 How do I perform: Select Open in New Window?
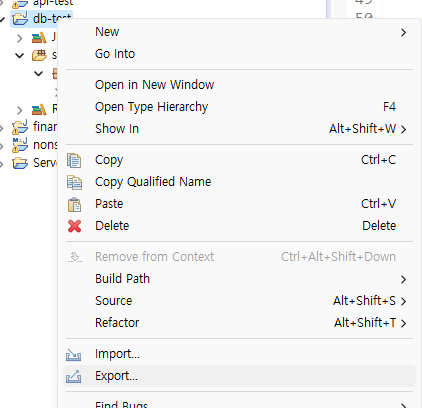(x=239, y=85)
